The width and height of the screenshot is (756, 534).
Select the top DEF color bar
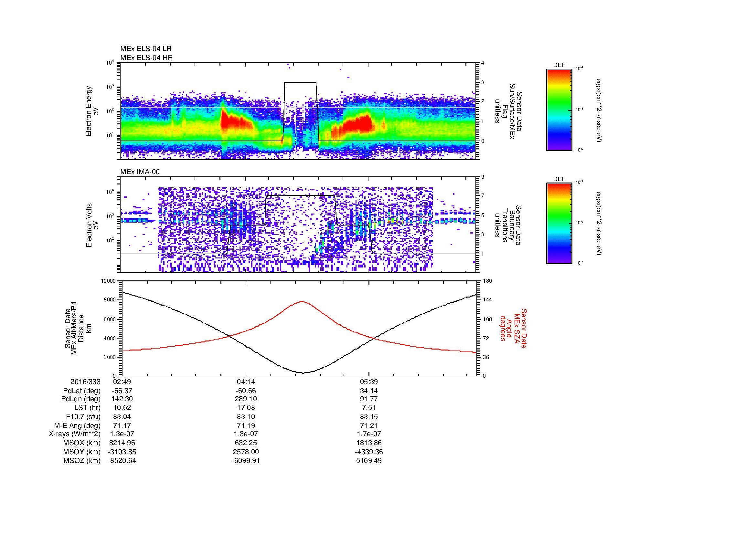(x=559, y=110)
